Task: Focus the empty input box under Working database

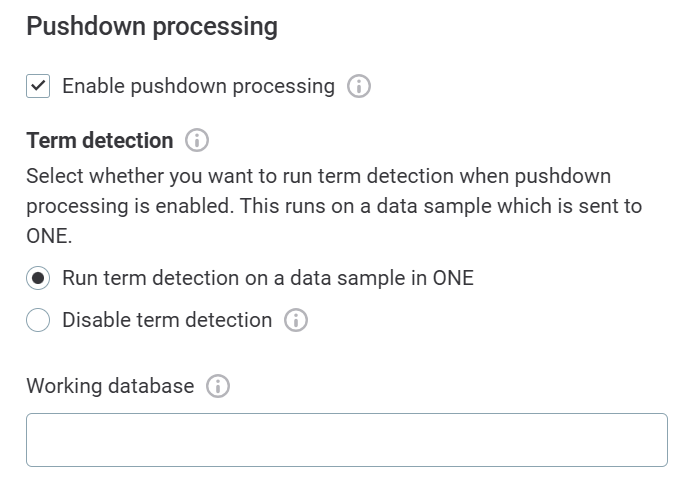Action: 346,440
